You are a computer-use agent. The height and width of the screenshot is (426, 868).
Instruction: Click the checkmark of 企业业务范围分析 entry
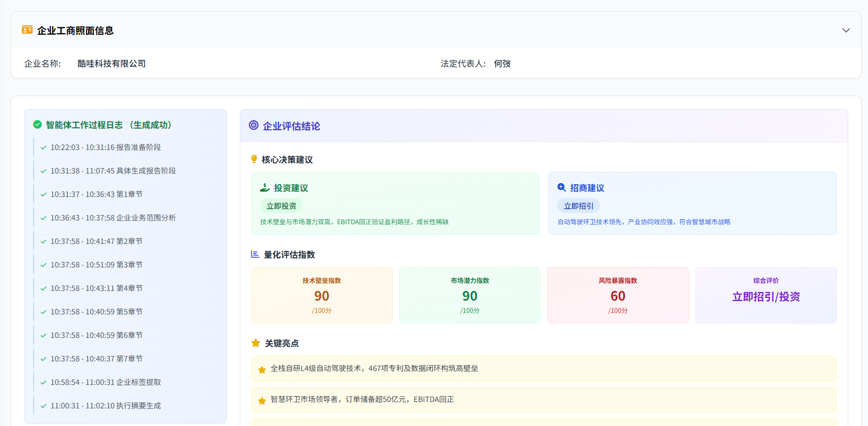(44, 218)
